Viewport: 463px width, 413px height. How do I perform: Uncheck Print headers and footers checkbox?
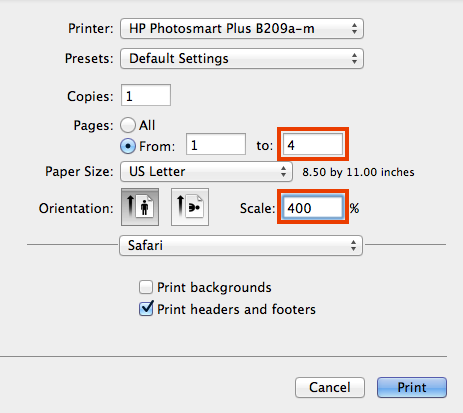(x=146, y=308)
